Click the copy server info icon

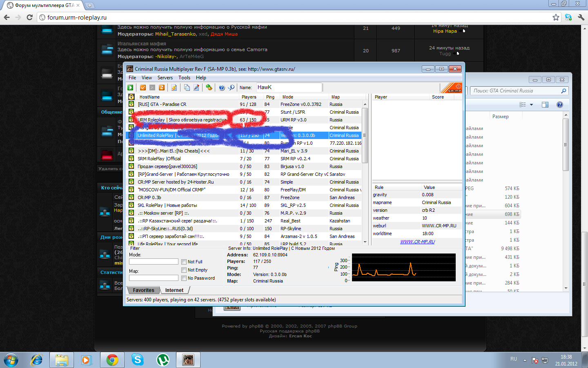[187, 88]
